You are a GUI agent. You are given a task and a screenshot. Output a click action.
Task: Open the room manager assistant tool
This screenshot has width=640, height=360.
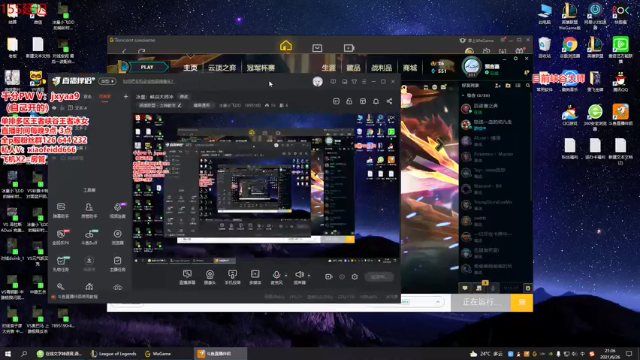[x=89, y=210]
